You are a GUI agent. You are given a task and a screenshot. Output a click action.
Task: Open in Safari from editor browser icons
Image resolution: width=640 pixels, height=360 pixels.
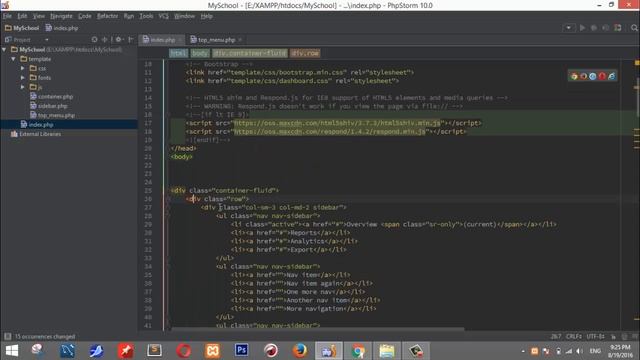pos(593,76)
